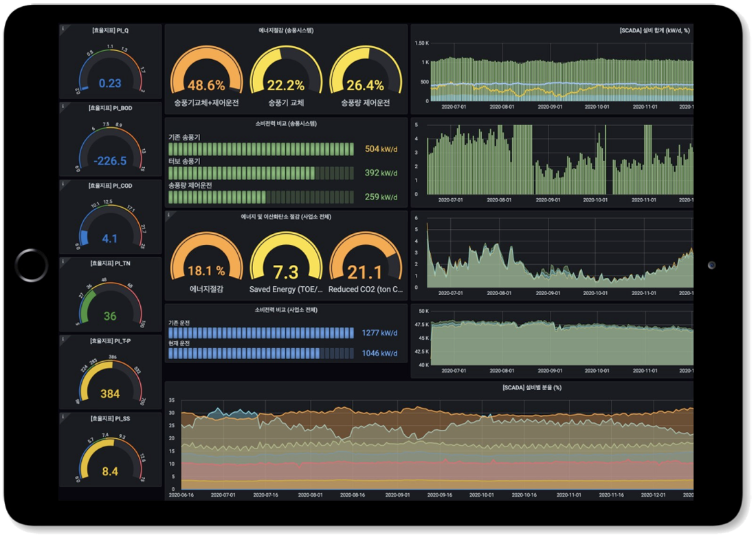Image resolution: width=756 pixels, height=540 pixels.
Task: Open the 에너지절감 (송풍시스템) panel title menu
Action: tap(285, 30)
